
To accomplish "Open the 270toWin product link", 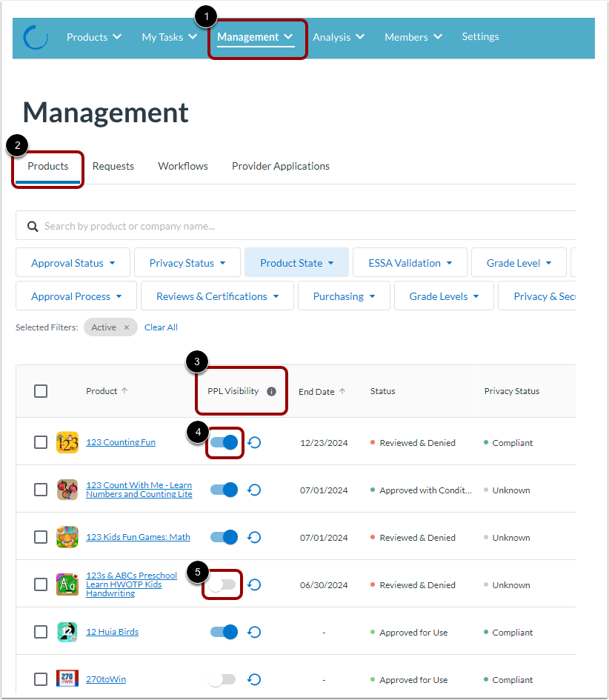I will (106, 679).
